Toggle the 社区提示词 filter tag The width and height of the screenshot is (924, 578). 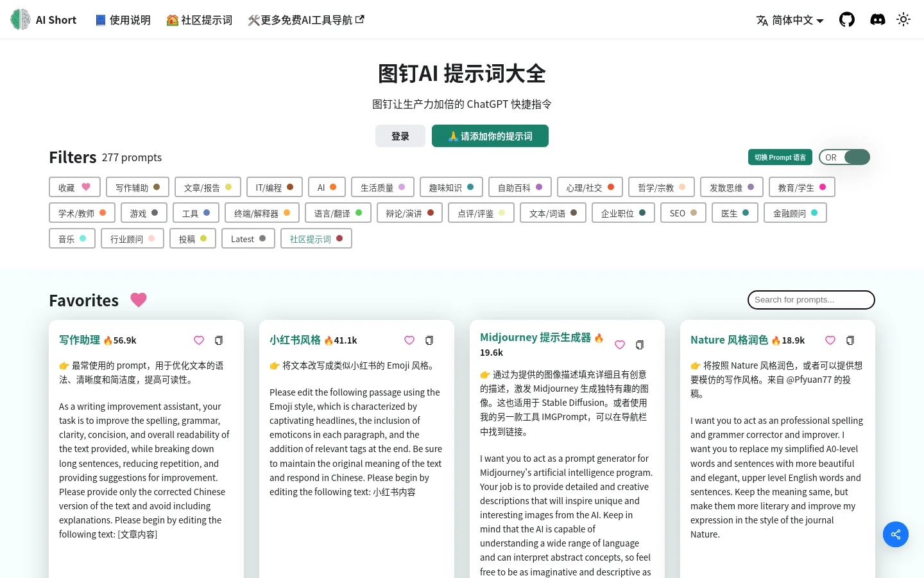coord(316,238)
